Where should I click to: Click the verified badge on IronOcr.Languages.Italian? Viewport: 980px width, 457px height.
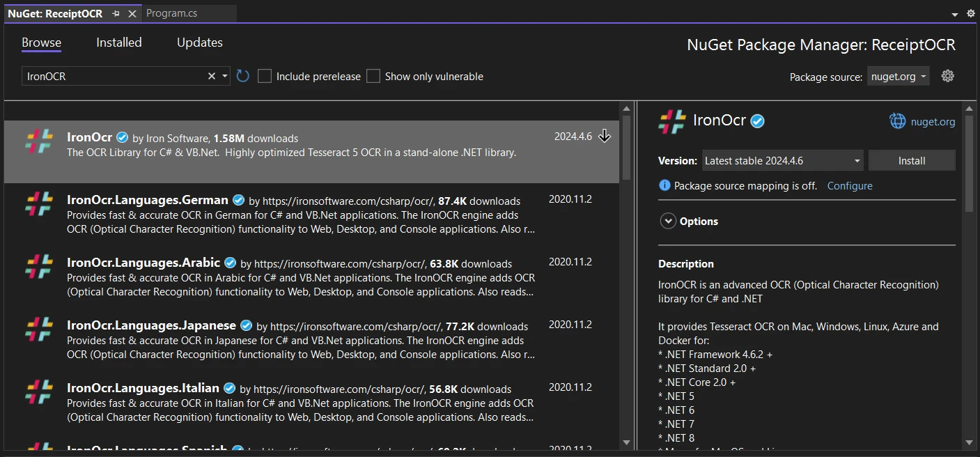229,388
